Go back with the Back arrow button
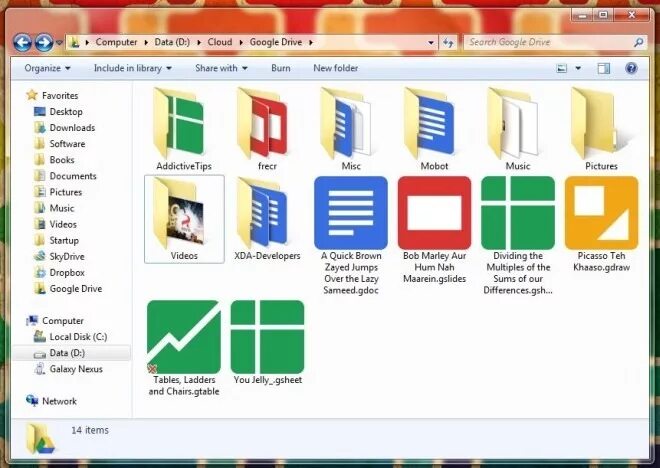 22,42
